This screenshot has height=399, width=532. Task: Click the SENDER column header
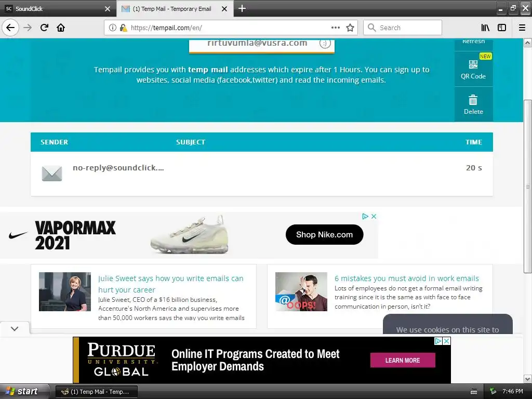coord(54,142)
